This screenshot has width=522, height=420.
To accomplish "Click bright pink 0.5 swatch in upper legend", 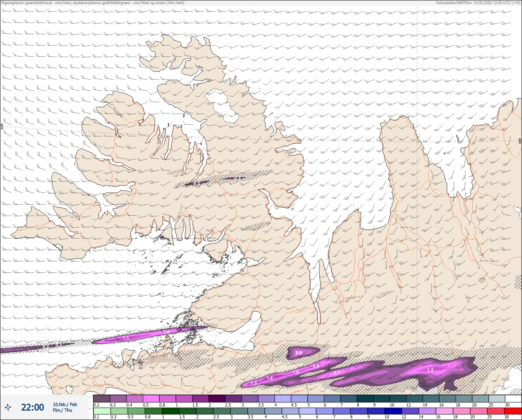I will click(151, 398).
